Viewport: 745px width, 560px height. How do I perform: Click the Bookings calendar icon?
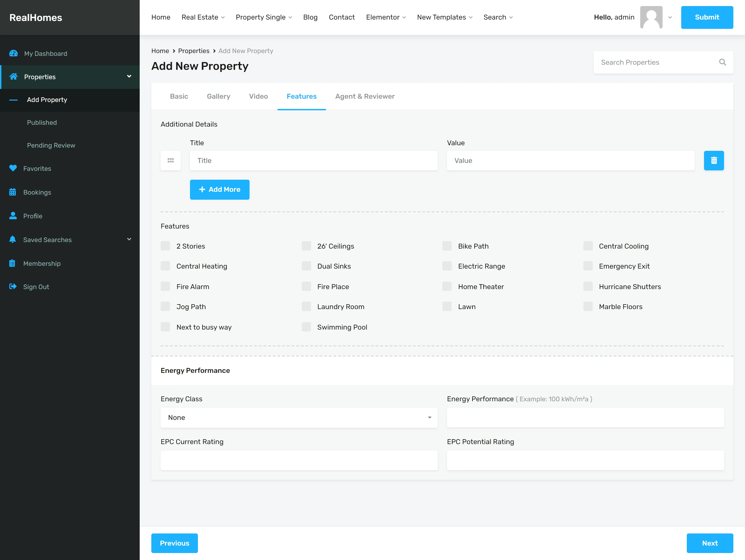(13, 192)
